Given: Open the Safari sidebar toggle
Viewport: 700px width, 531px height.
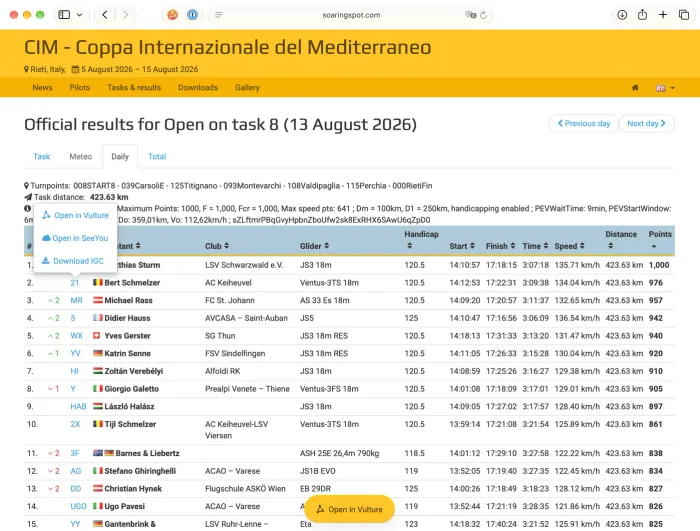Looking at the screenshot, I should pos(64,15).
